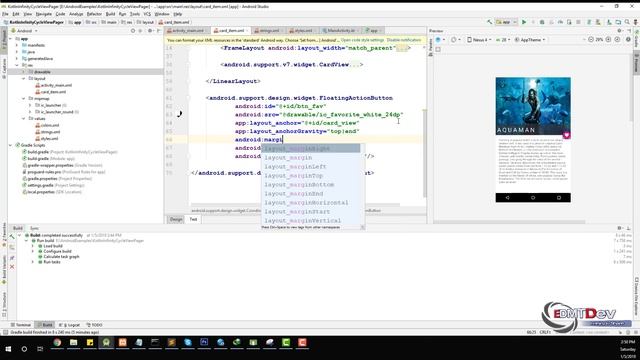The image size is (640, 360).
Task: Click the Make Project hammer icon
Action: tap(489, 22)
